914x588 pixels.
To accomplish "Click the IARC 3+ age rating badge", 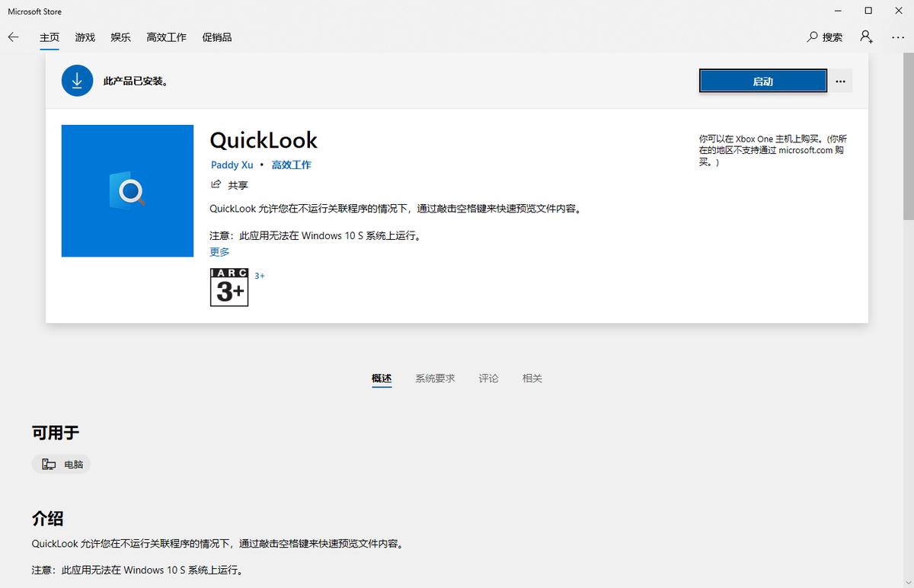I will 228,287.
